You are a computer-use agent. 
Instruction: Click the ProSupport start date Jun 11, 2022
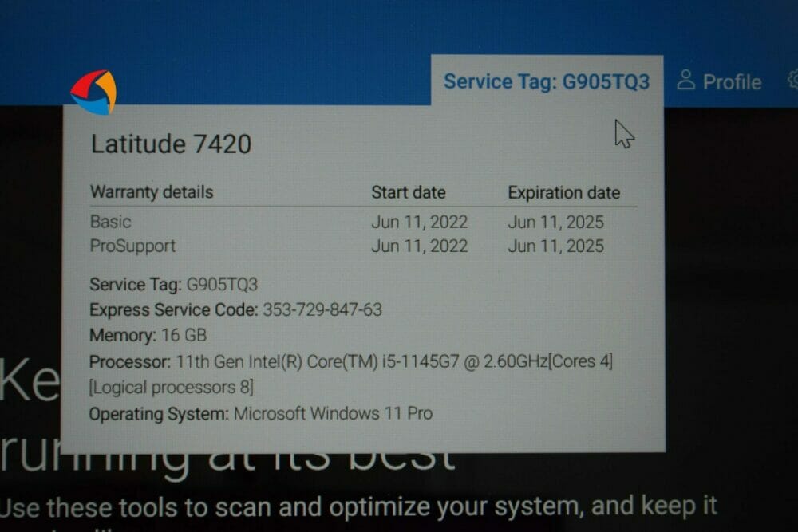point(420,246)
